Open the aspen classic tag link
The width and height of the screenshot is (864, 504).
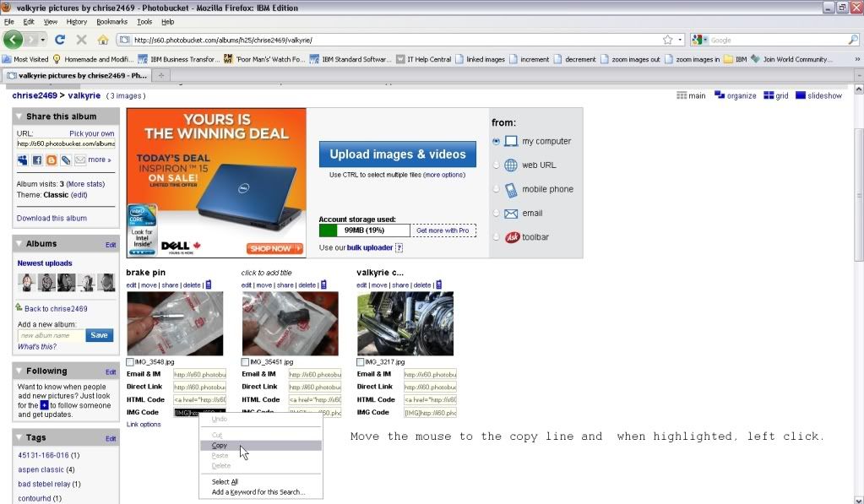41,469
